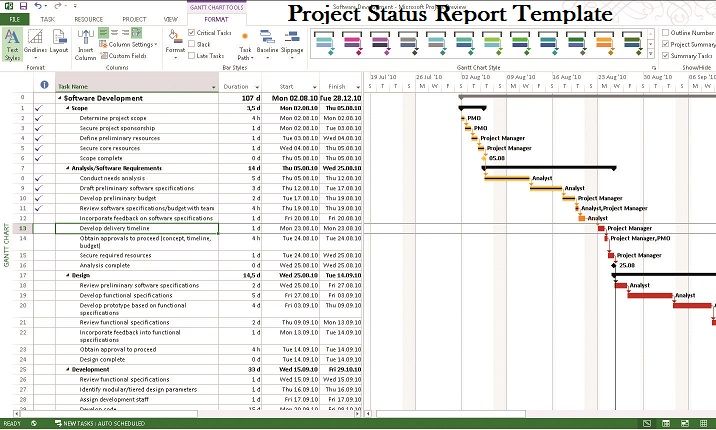Screen dimensions: 716x430
Task: Collapse the Scope summary task
Action: 68,108
